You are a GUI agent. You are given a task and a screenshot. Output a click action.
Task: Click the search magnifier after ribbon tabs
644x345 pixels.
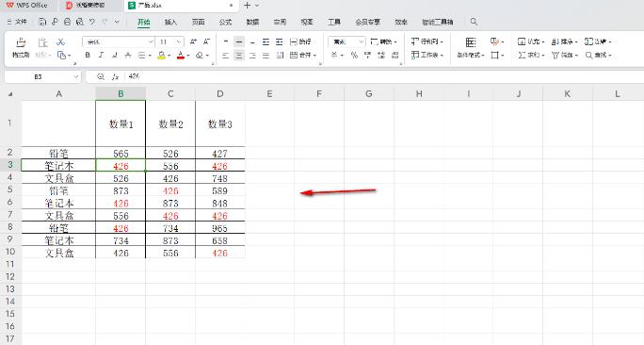tap(474, 22)
